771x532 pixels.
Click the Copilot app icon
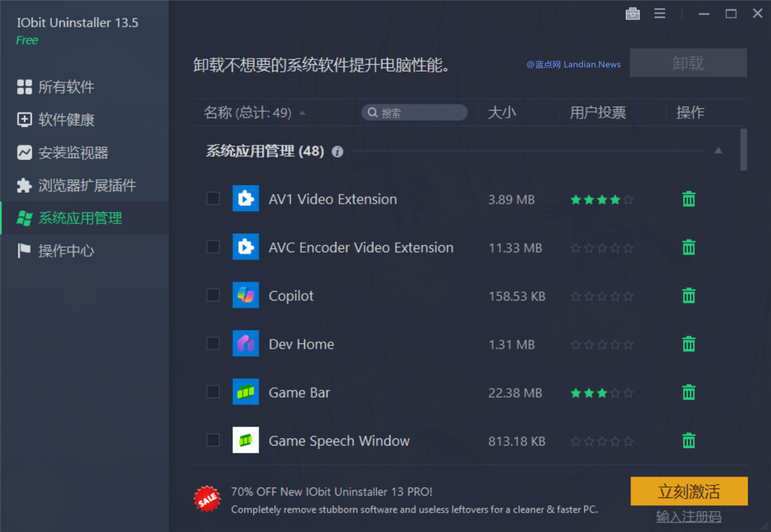tap(246, 295)
